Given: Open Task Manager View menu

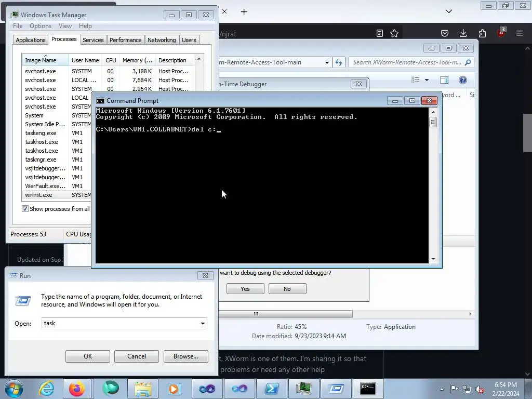Looking at the screenshot, I should pos(65,26).
